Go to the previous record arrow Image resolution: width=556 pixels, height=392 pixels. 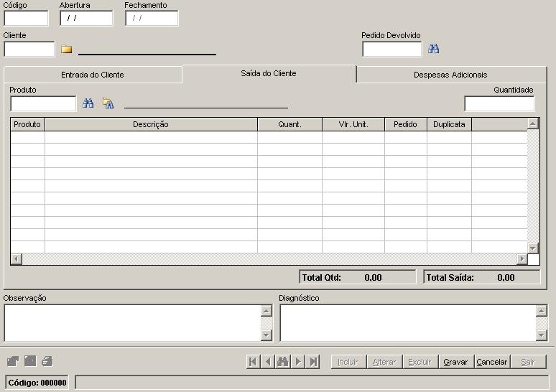(268, 362)
